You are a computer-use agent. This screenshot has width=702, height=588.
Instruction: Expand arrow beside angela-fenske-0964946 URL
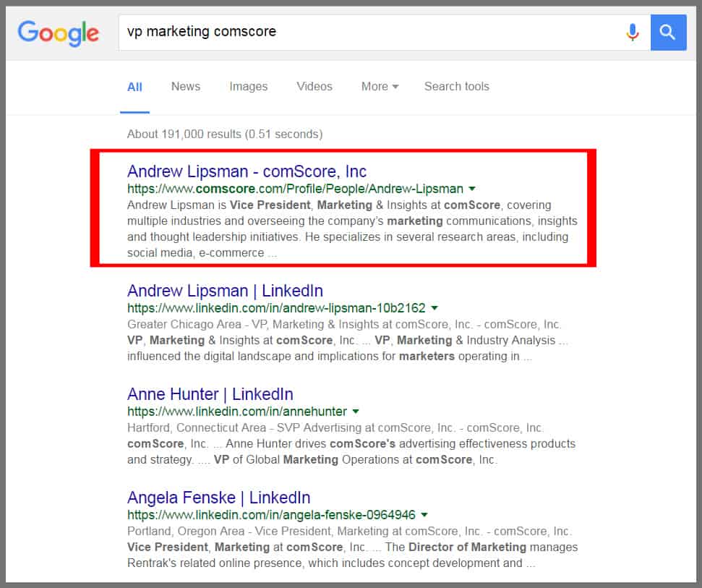[424, 516]
